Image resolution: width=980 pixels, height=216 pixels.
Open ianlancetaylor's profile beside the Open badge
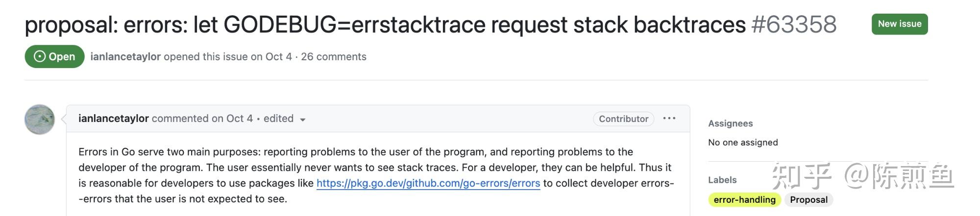coord(125,56)
